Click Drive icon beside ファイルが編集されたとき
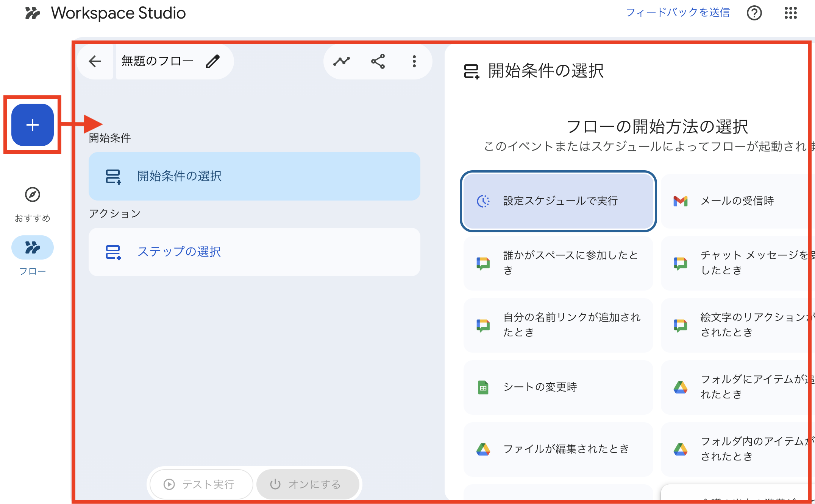Viewport: 815px width, 504px height. click(x=483, y=449)
